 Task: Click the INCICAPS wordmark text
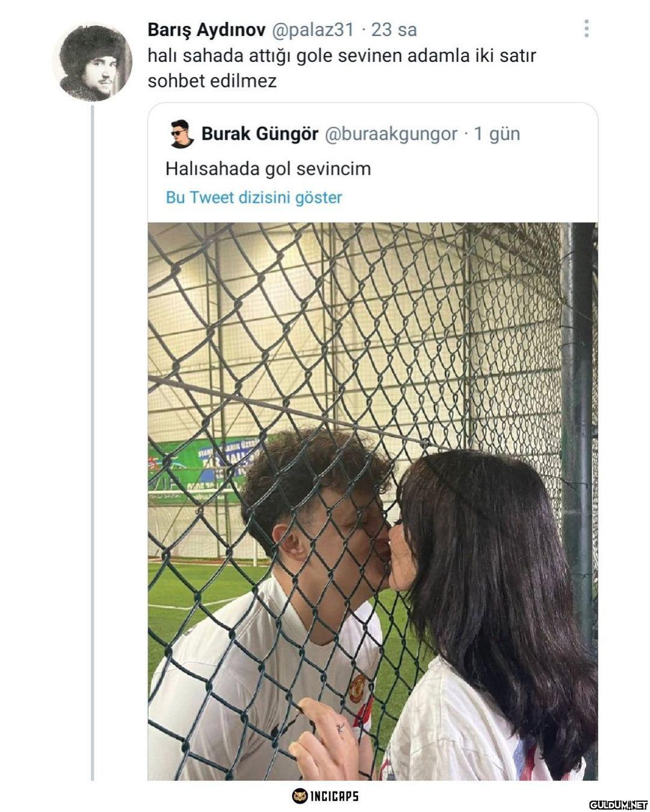point(335,796)
